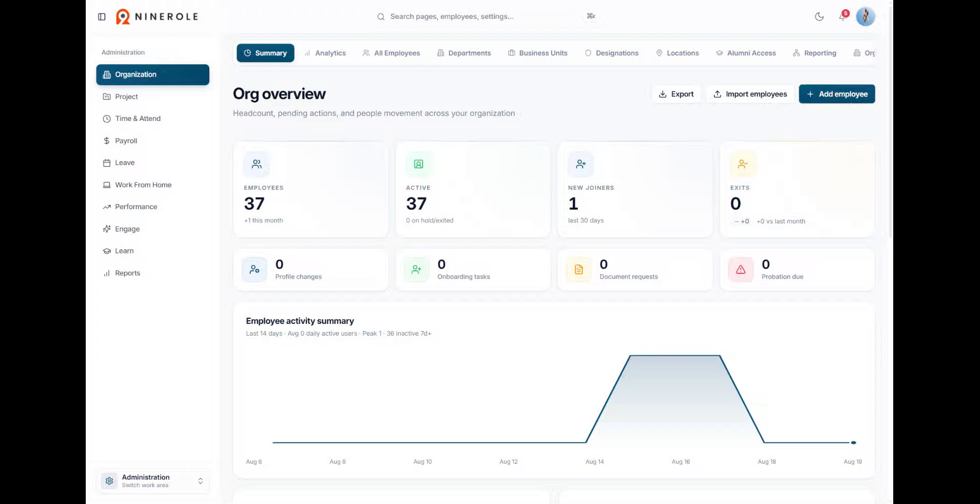
Task: Open the Reporting tab
Action: coord(815,53)
